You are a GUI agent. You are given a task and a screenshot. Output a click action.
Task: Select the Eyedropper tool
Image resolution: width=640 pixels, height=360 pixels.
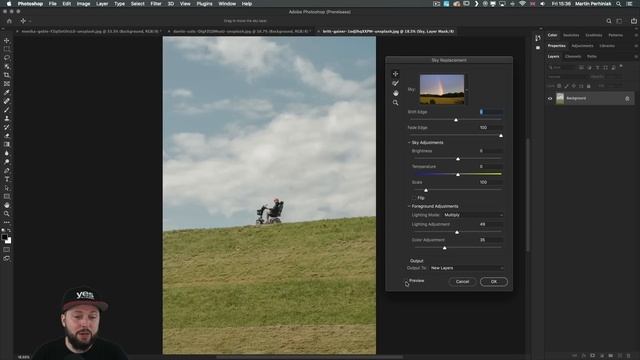click(7, 92)
